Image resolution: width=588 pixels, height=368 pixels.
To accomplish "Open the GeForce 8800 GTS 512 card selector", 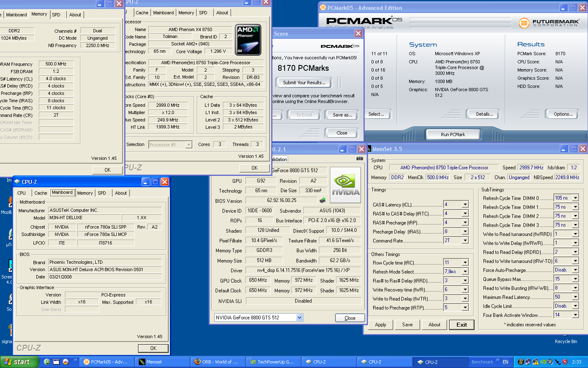I will click(x=259, y=318).
